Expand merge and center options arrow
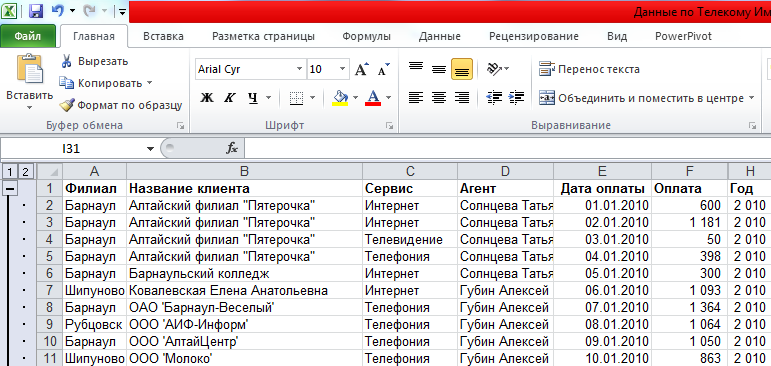Screen dimensions: 771x366 pyautogui.click(x=751, y=98)
